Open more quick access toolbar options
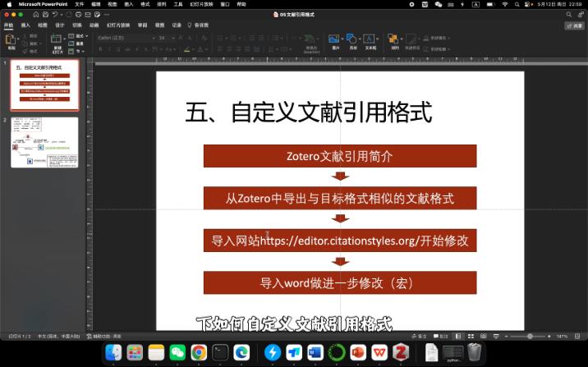Image resolution: width=588 pixels, height=367 pixels. click(x=107, y=15)
